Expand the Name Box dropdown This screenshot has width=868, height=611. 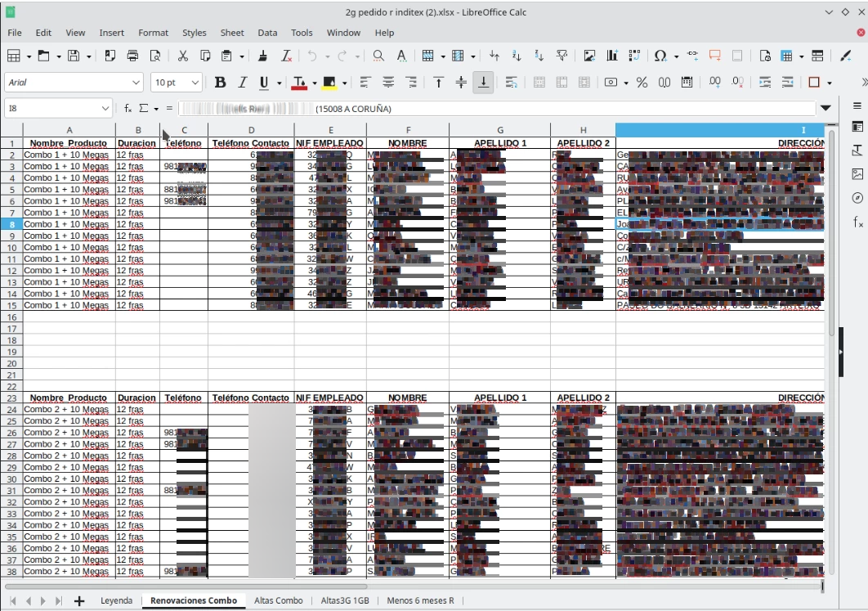(105, 108)
